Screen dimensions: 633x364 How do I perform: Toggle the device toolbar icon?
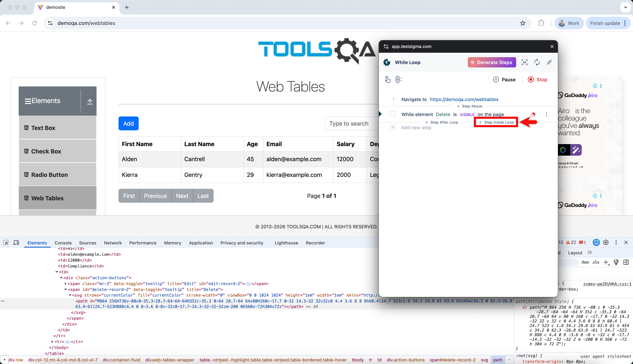[x=16, y=242]
